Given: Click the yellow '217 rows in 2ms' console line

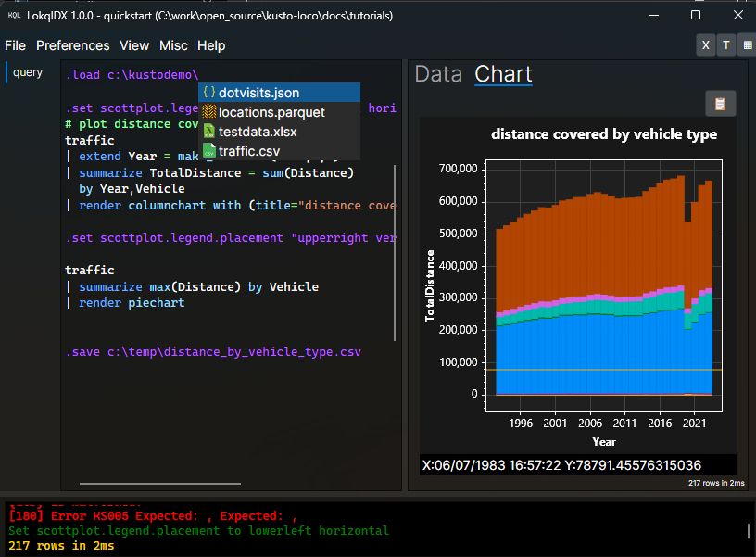Looking at the screenshot, I should (x=61, y=546).
